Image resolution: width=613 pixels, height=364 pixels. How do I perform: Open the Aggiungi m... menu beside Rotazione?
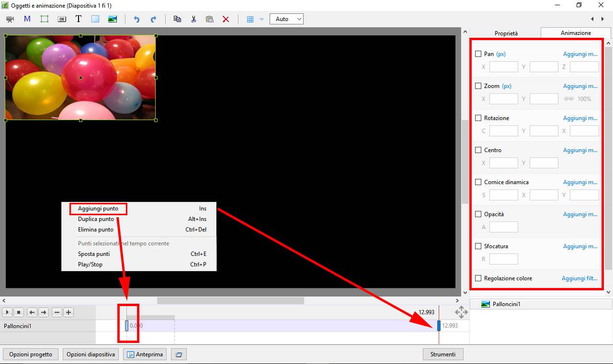click(x=580, y=118)
